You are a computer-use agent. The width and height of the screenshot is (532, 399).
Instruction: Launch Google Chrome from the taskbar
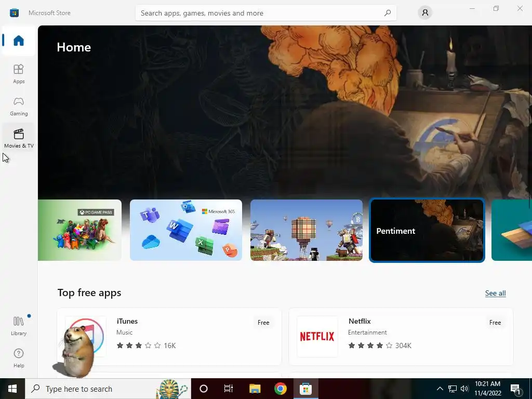(280, 389)
